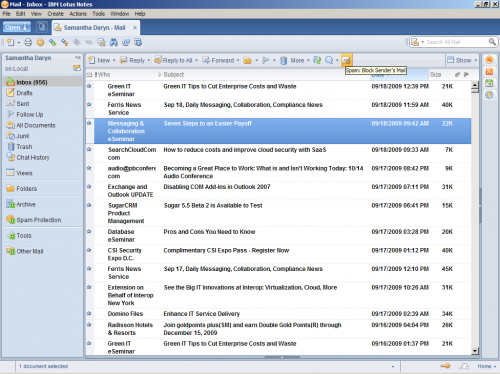This screenshot has width=500, height=374.
Task: Click the Chat bubble icon in the action bar
Action: point(329,60)
